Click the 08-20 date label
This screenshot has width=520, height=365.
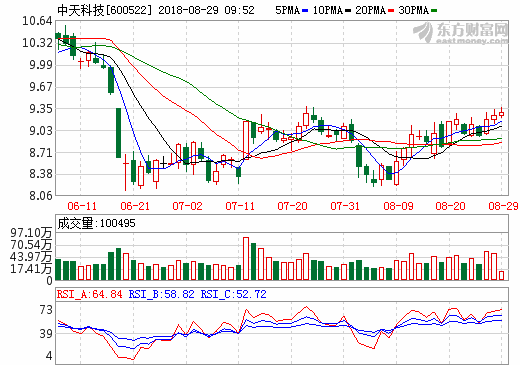tap(450, 206)
